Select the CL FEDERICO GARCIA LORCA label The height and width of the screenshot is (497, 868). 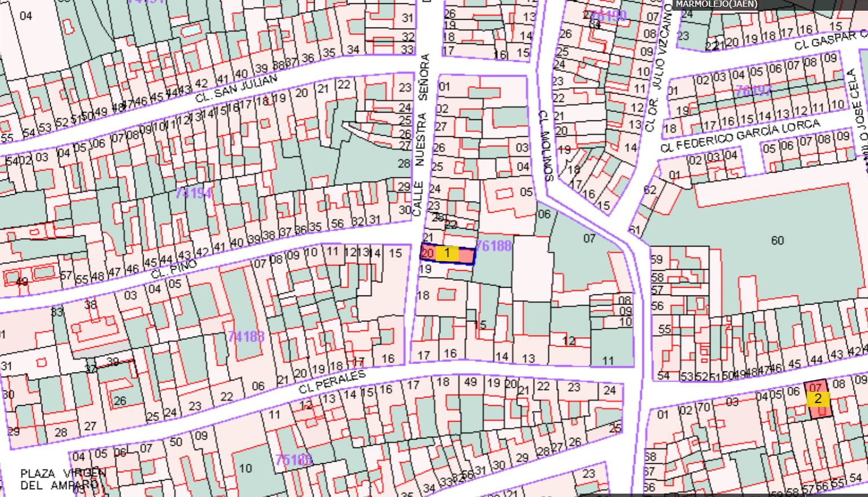(x=740, y=136)
